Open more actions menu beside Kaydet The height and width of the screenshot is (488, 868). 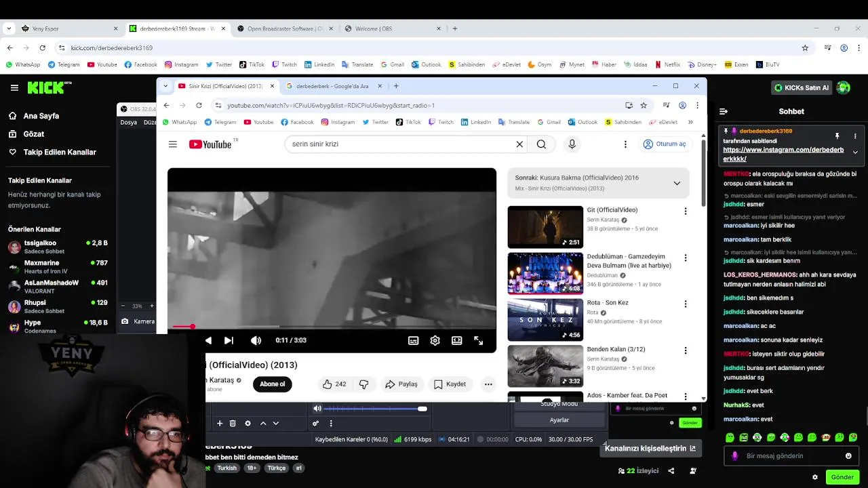tap(488, 384)
